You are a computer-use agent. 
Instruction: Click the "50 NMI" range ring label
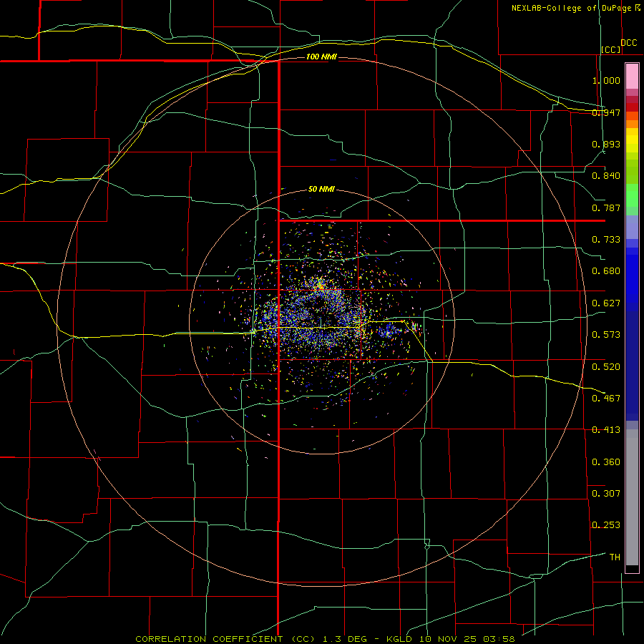point(321,190)
